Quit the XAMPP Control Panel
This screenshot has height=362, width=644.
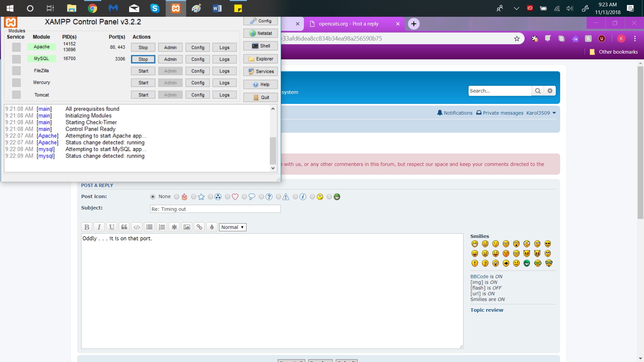point(261,98)
